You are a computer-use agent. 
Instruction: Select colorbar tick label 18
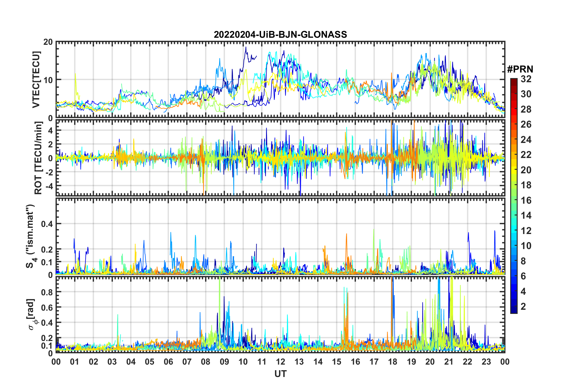526,185
